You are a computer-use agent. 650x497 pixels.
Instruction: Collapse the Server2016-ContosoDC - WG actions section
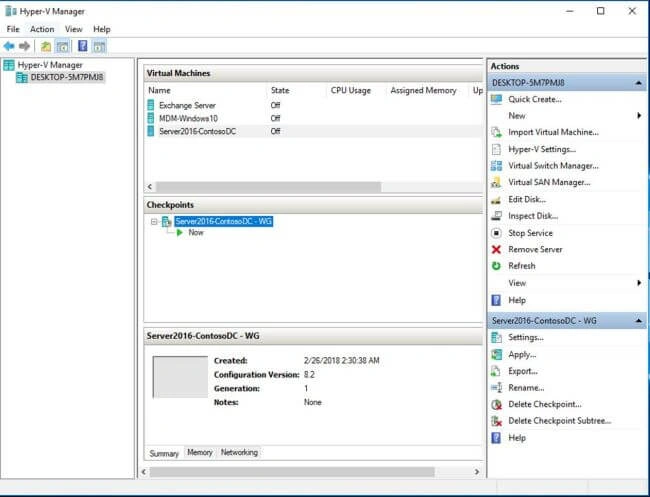click(x=638, y=321)
